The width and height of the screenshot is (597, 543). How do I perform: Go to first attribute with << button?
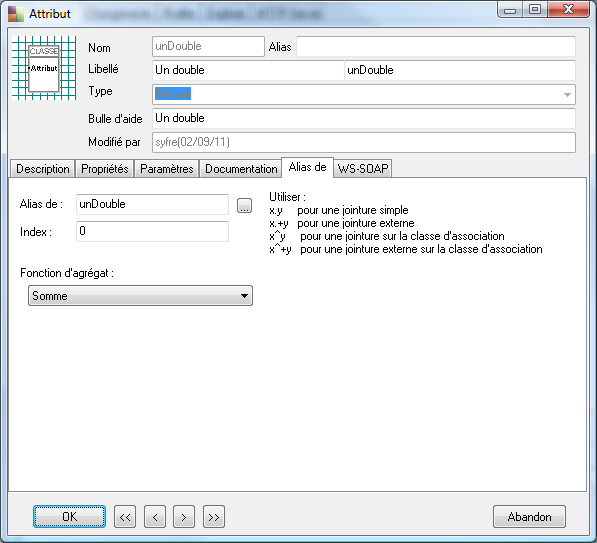tap(125, 517)
